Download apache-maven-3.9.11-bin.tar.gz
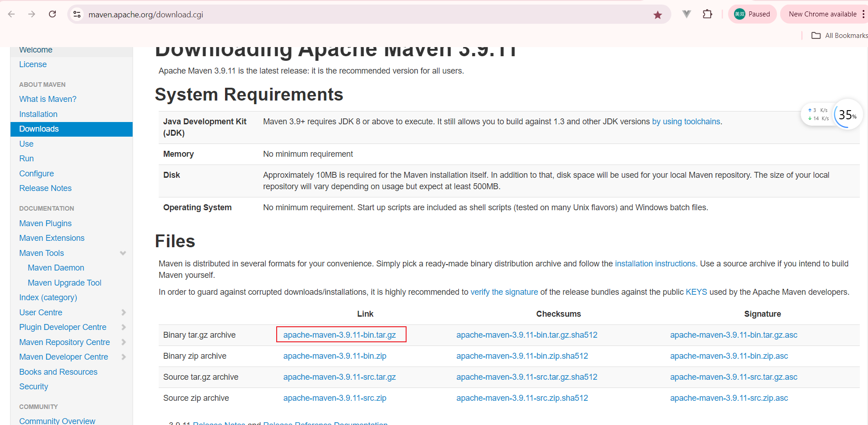Image resolution: width=868 pixels, height=425 pixels. (339, 335)
